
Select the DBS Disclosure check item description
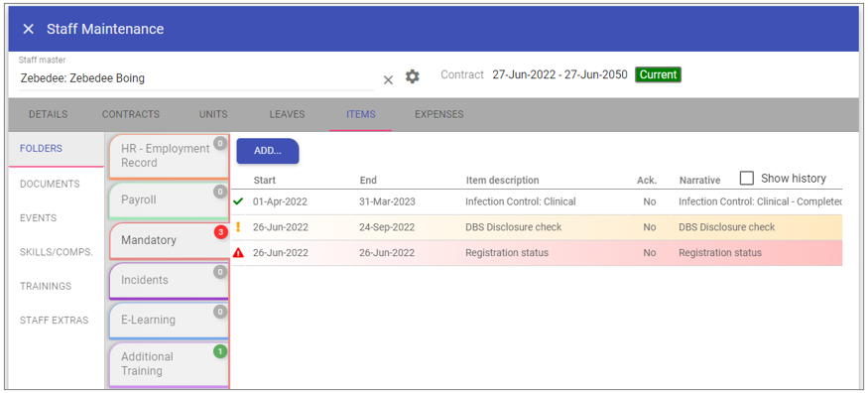click(513, 227)
